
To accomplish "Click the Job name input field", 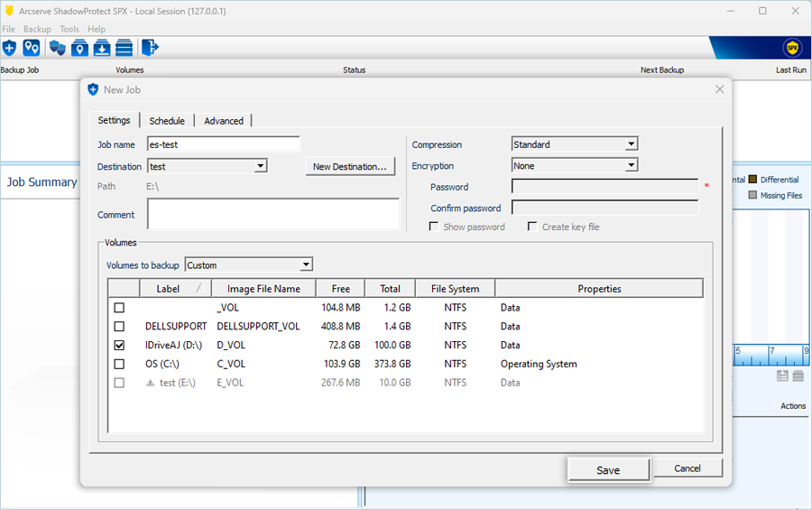I will point(223,144).
